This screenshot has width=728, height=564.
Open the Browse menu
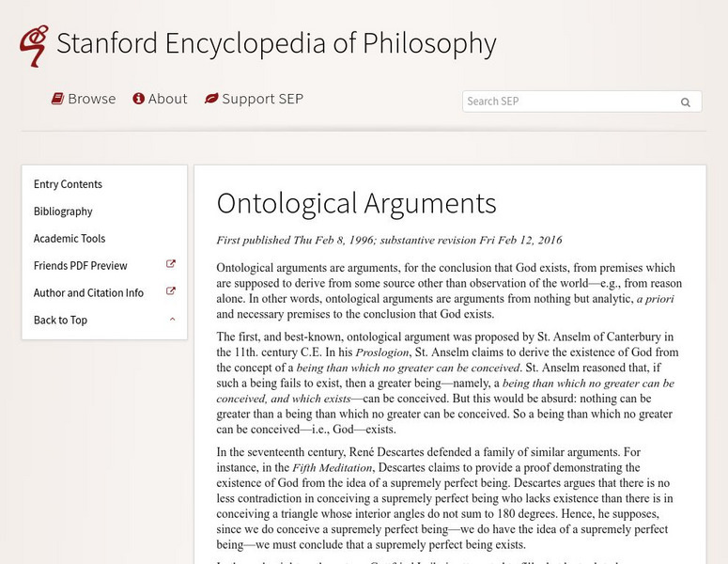coord(92,99)
